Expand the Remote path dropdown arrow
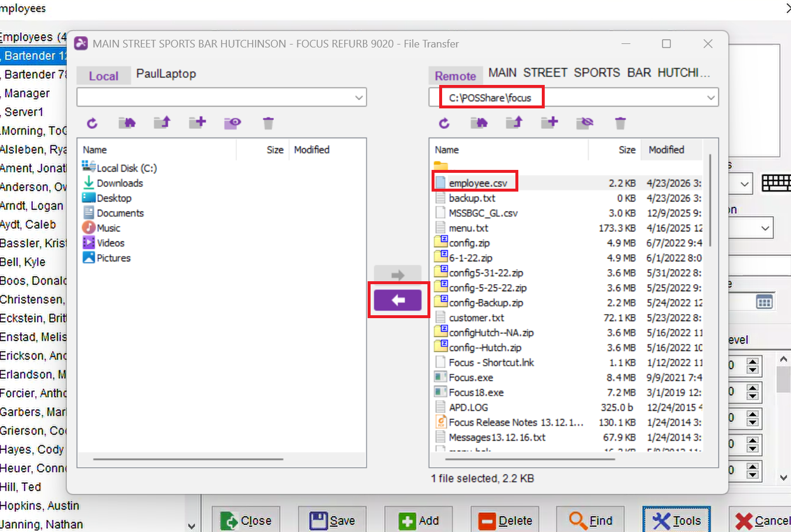Screen dimensions: 791x532 711,98
